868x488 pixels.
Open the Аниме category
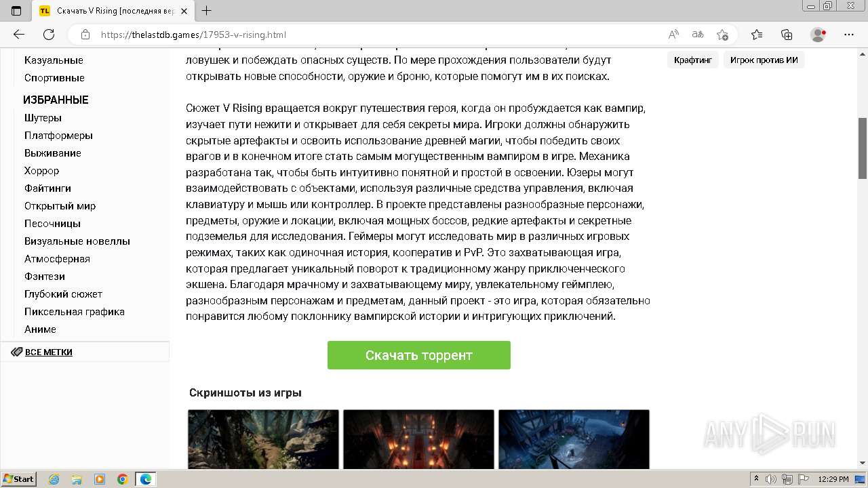coord(40,329)
